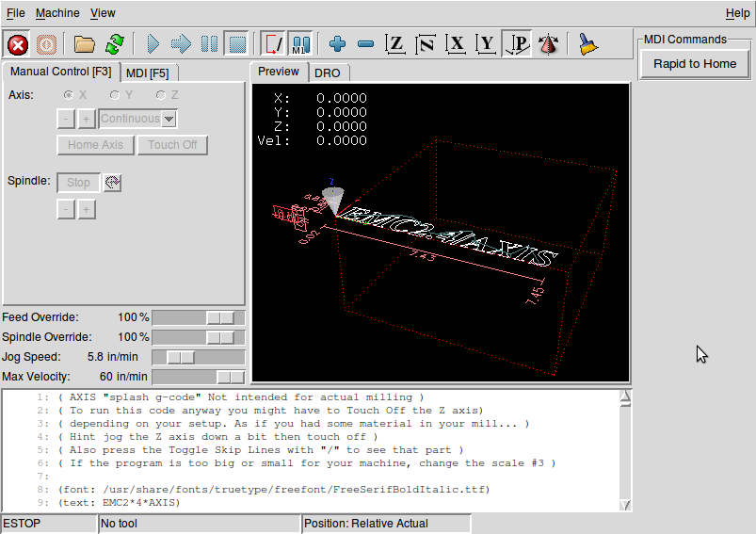Open the File menu
Screen dimensions: 756x534
[15, 13]
